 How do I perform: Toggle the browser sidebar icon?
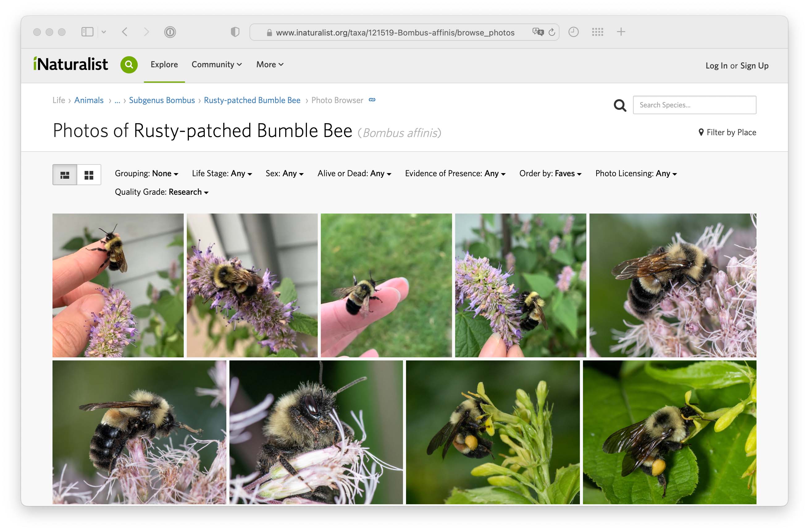click(x=87, y=31)
